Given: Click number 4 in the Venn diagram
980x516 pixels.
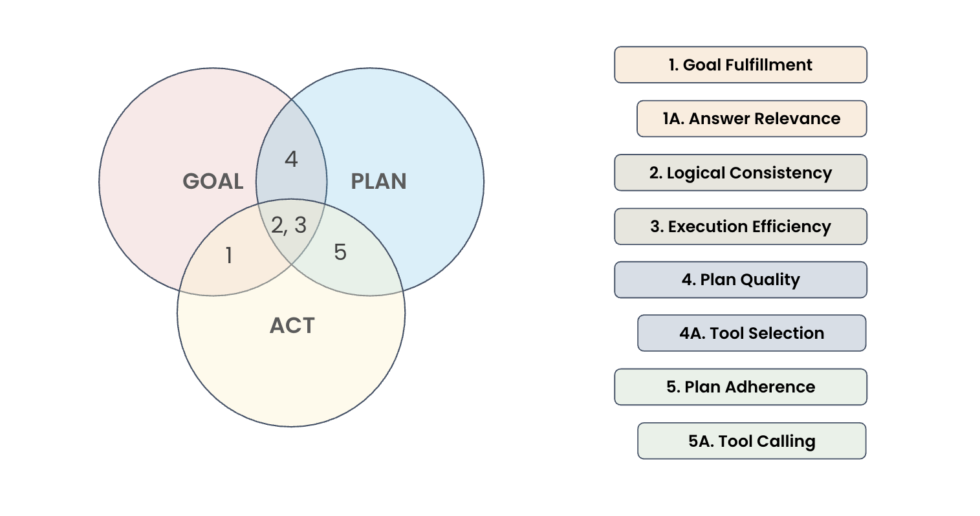Looking at the screenshot, I should click(x=291, y=159).
